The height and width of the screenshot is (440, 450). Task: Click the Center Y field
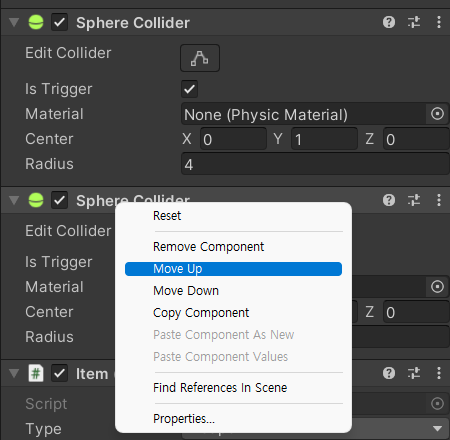coord(325,139)
